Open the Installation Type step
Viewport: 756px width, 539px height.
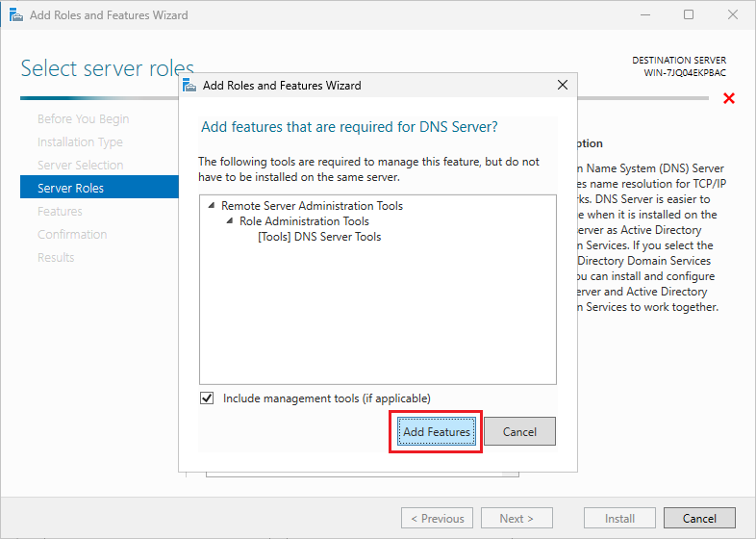point(80,142)
